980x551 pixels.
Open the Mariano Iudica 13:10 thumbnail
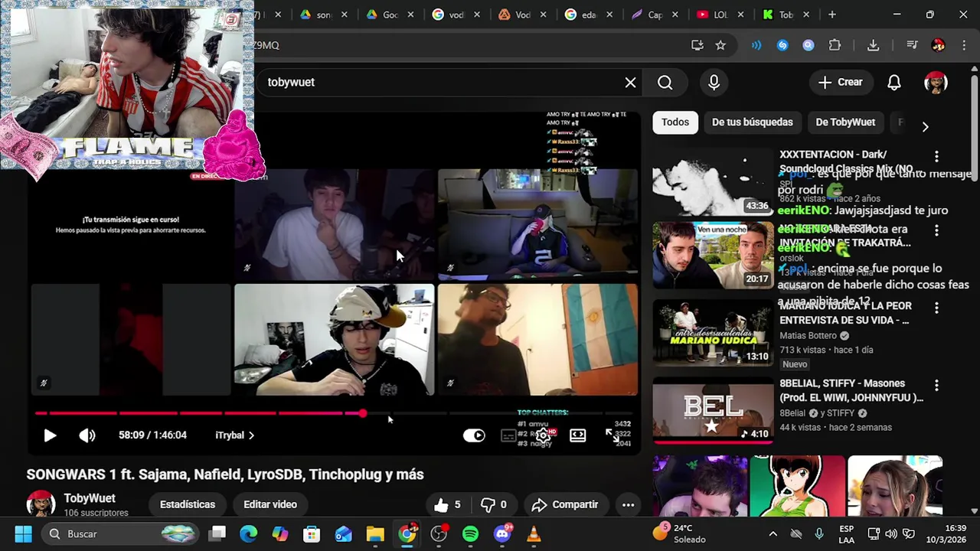click(x=713, y=333)
